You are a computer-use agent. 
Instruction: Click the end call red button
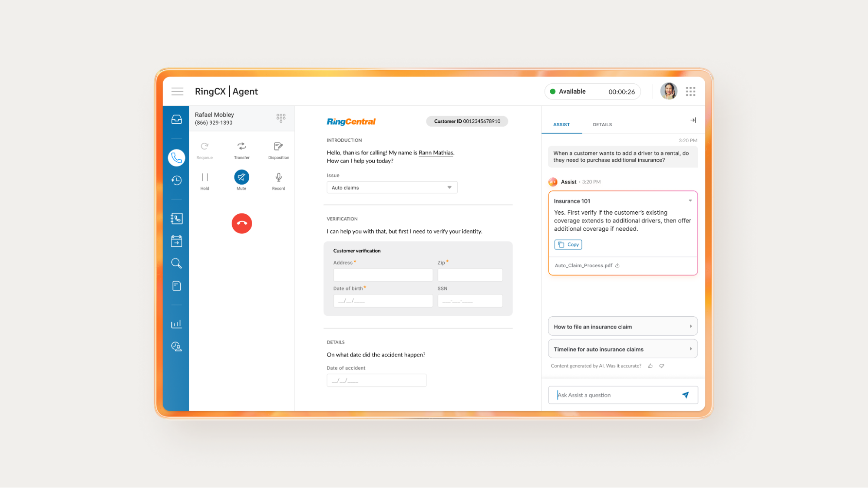point(241,223)
